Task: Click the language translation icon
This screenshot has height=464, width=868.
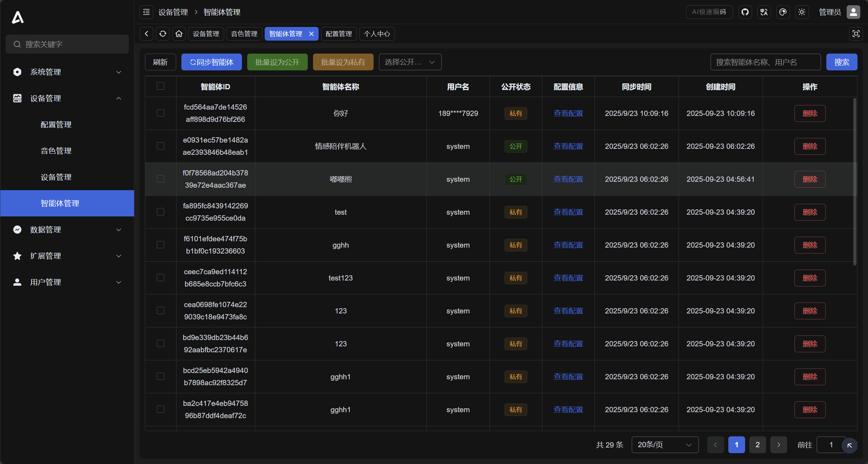Action: coord(764,12)
